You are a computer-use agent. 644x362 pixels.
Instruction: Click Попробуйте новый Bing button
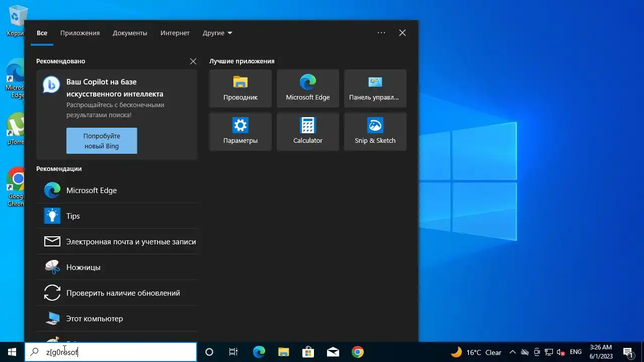(x=102, y=141)
